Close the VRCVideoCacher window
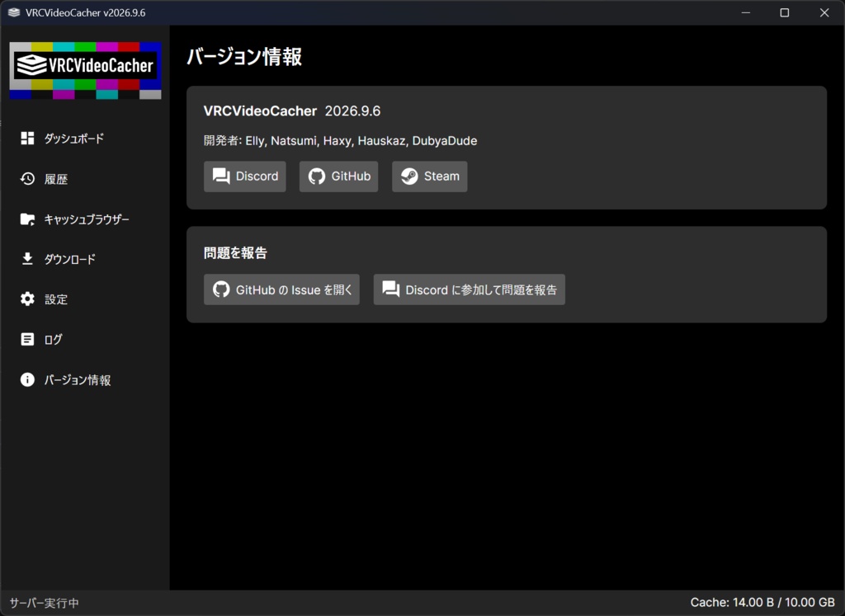Screen dimensions: 845x616 (824, 12)
